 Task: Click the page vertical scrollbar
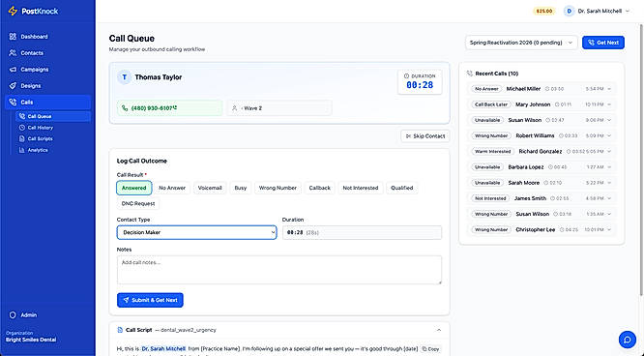tap(641, 159)
